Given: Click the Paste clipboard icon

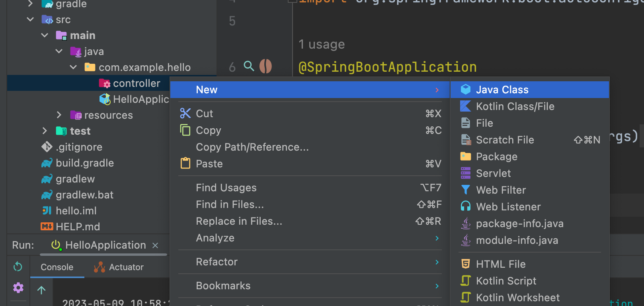Looking at the screenshot, I should click(x=185, y=163).
